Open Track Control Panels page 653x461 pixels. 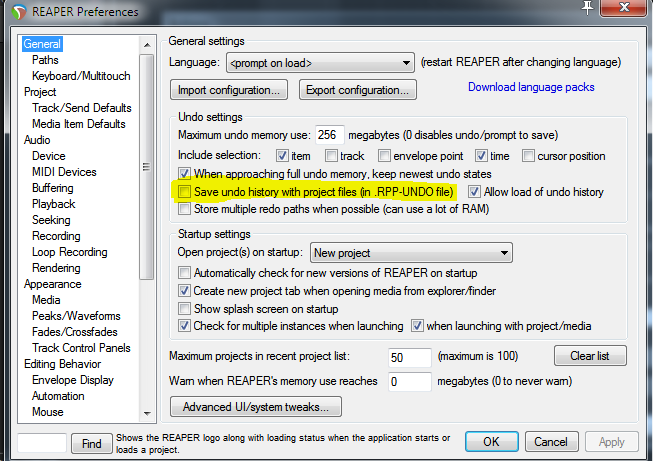pos(81,348)
